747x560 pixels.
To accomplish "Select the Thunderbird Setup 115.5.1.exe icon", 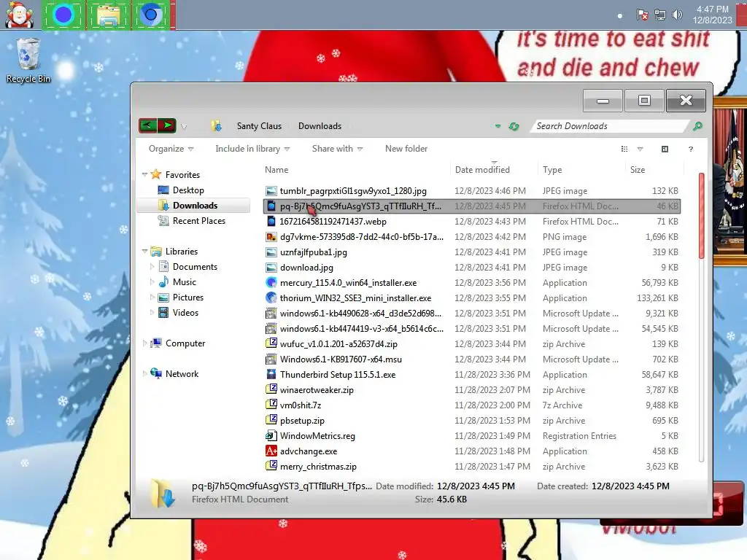I will click(271, 374).
